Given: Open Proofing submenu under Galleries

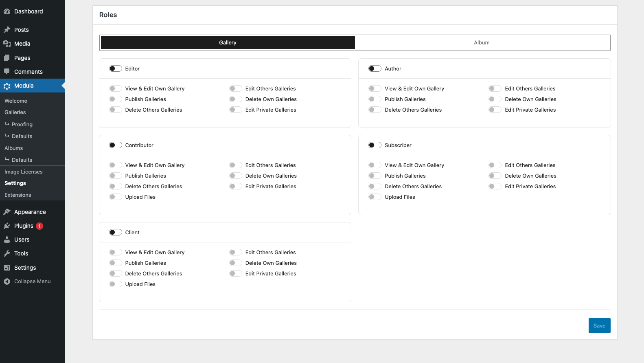Looking at the screenshot, I should (22, 124).
